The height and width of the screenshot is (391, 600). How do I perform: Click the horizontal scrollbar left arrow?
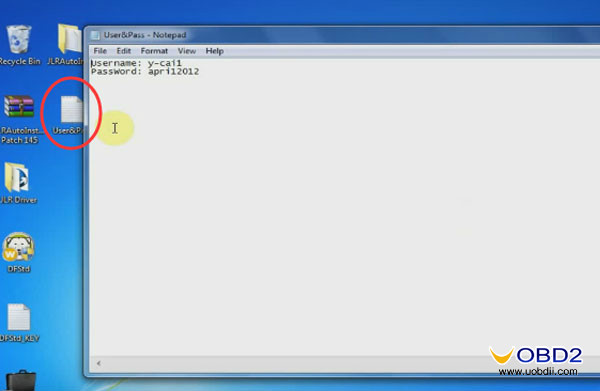(x=99, y=363)
